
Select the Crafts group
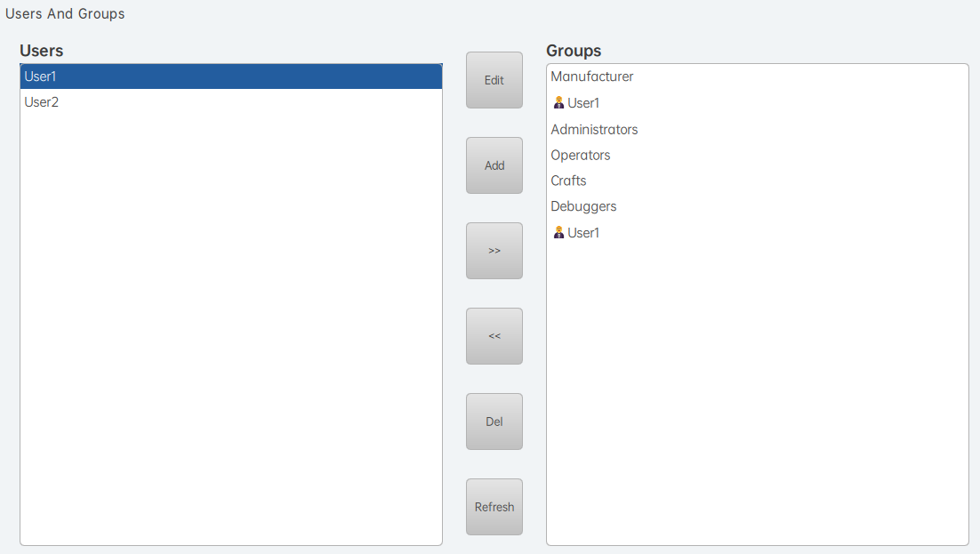coord(568,181)
